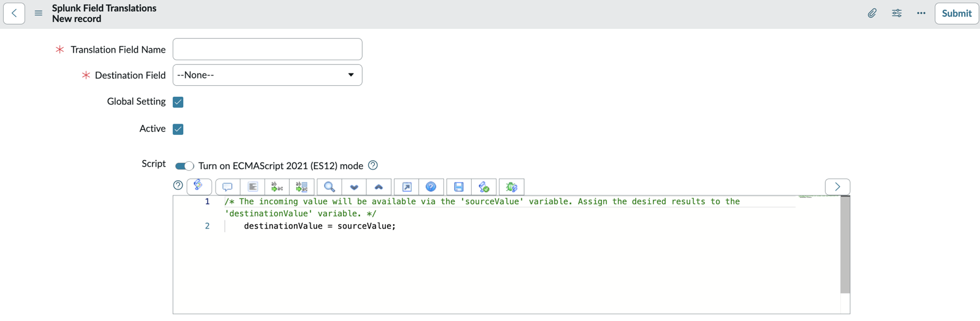Image resolution: width=980 pixels, height=321 pixels.
Task: Open the personalize form settings icon
Action: 897,13
